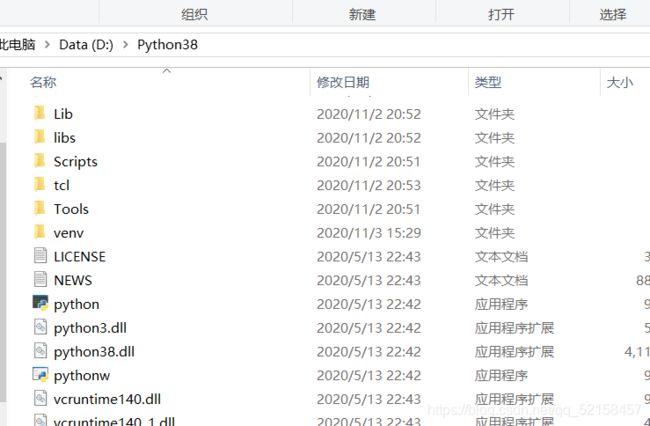The height and width of the screenshot is (426, 650).
Task: Click the NEWS text document icon
Action: [40, 279]
